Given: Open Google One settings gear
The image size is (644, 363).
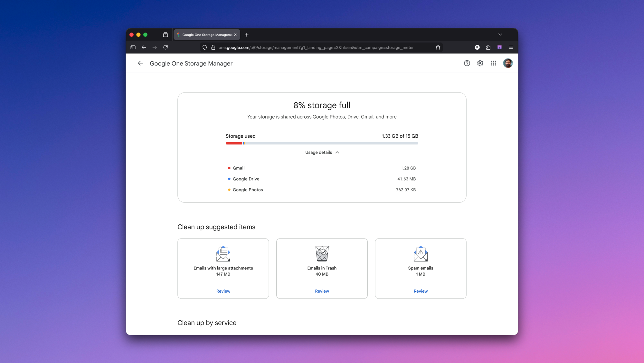Looking at the screenshot, I should (480, 63).
